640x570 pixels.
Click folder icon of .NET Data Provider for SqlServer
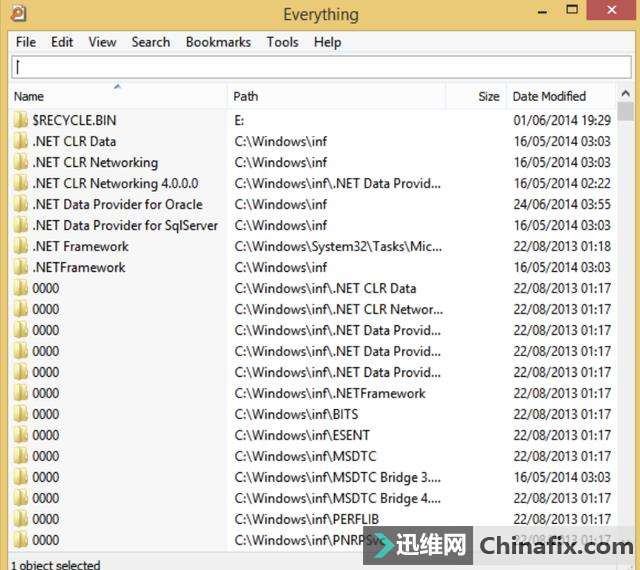click(x=21, y=225)
